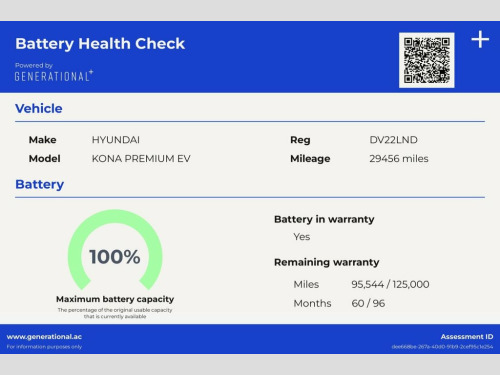Select the Battery section heading

(40, 184)
